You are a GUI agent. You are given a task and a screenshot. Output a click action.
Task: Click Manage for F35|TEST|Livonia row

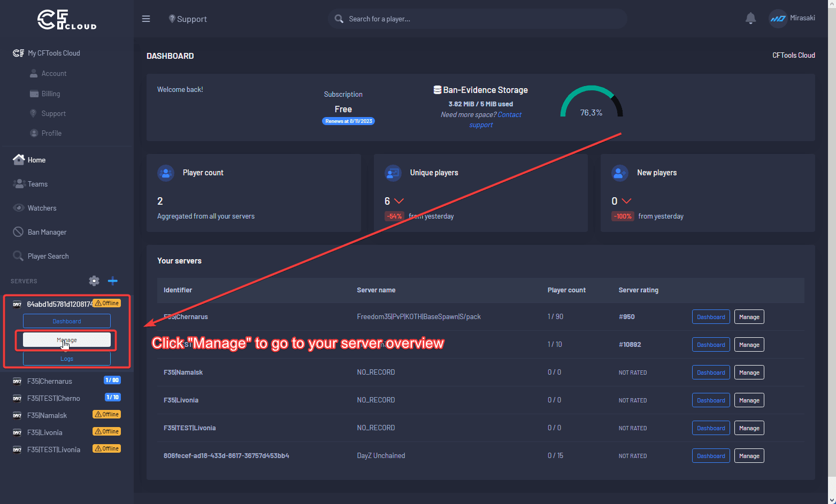(749, 428)
